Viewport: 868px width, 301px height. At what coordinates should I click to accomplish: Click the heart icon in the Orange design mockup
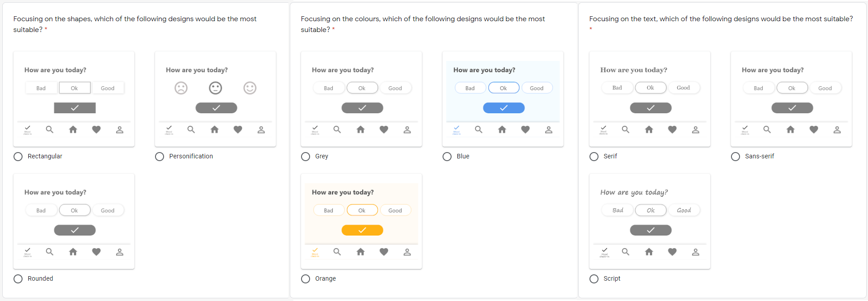(384, 252)
